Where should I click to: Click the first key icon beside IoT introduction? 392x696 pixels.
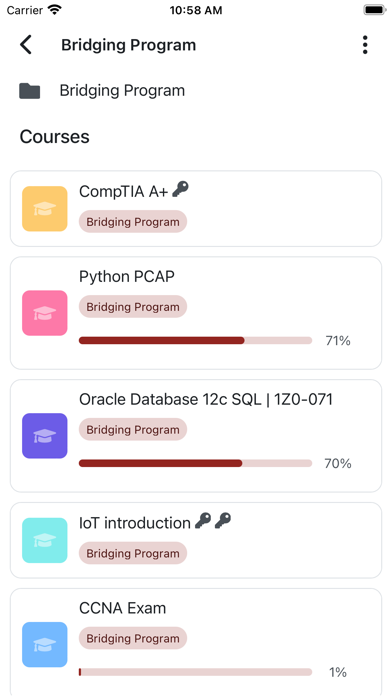(x=203, y=521)
